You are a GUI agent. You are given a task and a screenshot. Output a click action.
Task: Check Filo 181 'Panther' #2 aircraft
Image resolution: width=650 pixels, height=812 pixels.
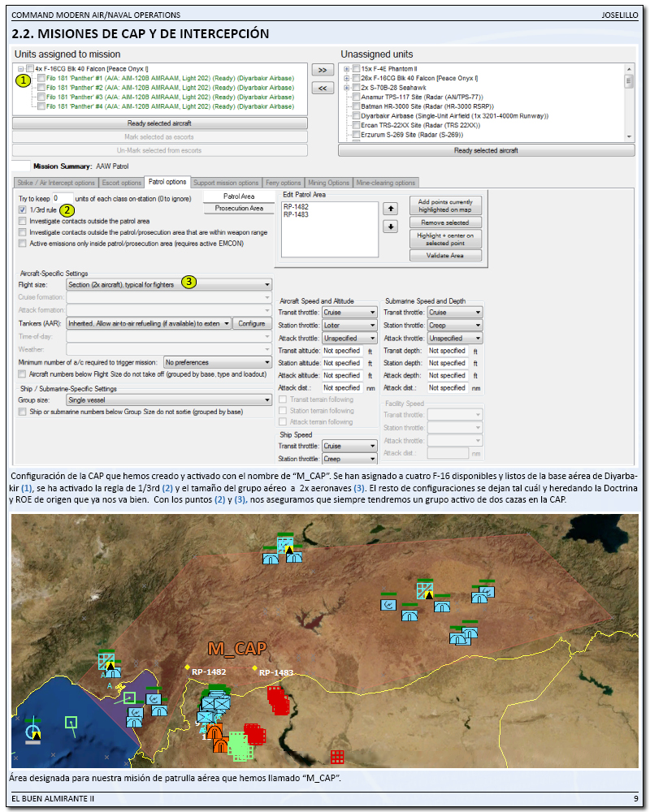(41, 88)
